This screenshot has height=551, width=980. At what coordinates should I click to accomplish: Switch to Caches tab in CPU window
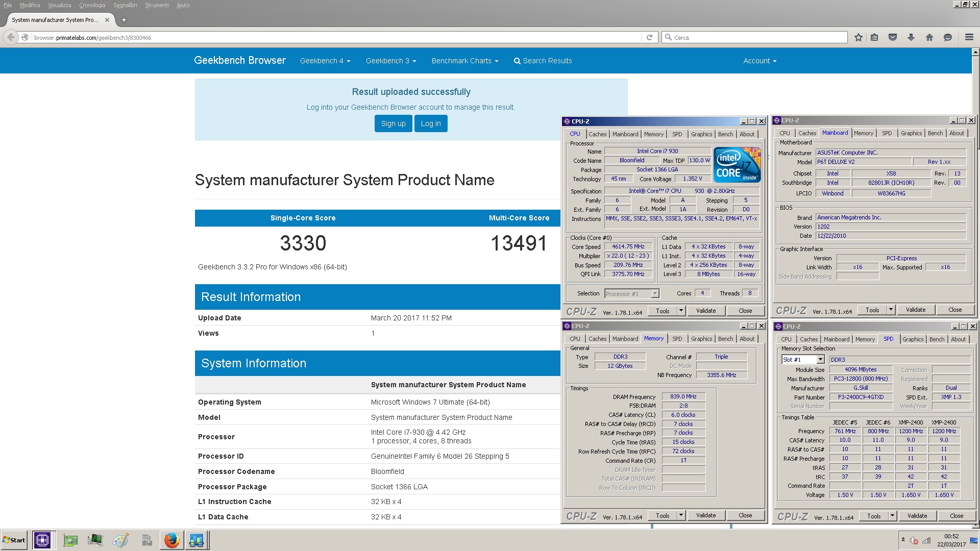pyautogui.click(x=597, y=134)
